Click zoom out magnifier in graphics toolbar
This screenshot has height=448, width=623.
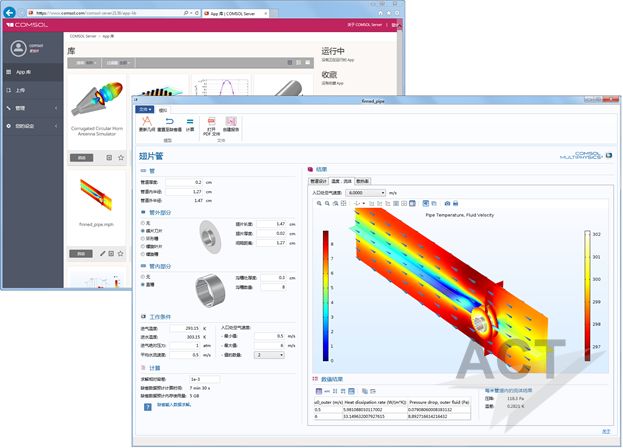pyautogui.click(x=327, y=203)
